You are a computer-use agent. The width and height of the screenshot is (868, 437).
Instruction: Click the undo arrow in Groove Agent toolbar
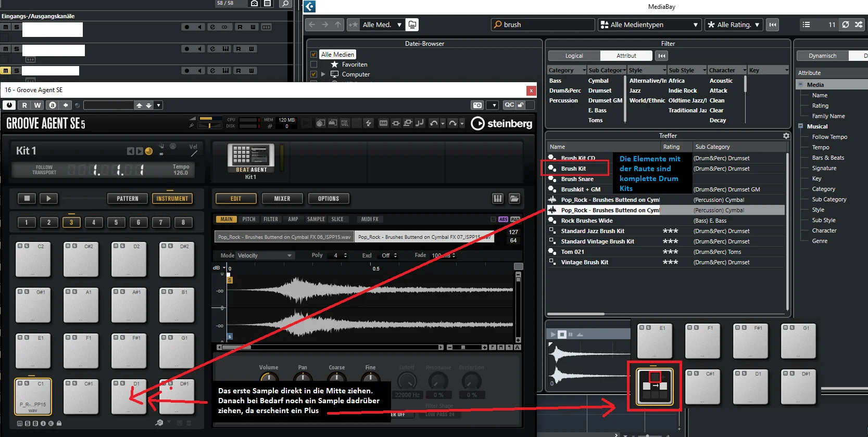[x=434, y=123]
